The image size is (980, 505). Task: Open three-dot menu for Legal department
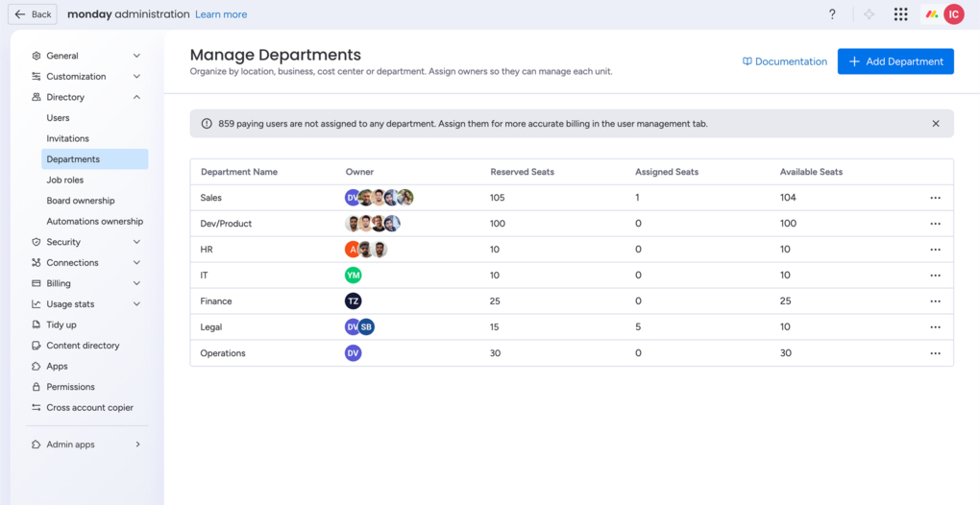(x=935, y=327)
